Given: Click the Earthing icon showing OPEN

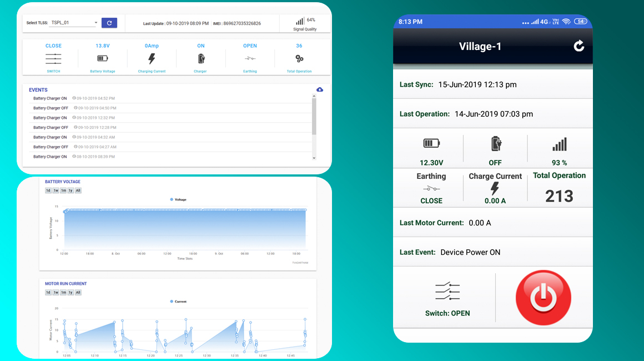Looking at the screenshot, I should (250, 59).
